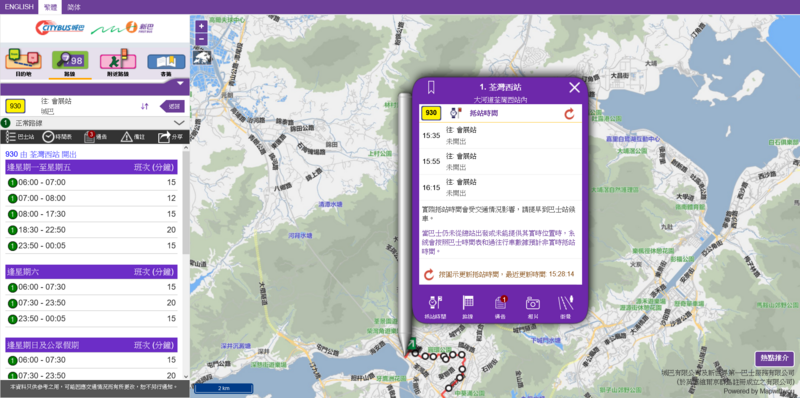The height and width of the screenshot is (398, 800).
Task: Open notices icon with badge in popup
Action: point(500,307)
